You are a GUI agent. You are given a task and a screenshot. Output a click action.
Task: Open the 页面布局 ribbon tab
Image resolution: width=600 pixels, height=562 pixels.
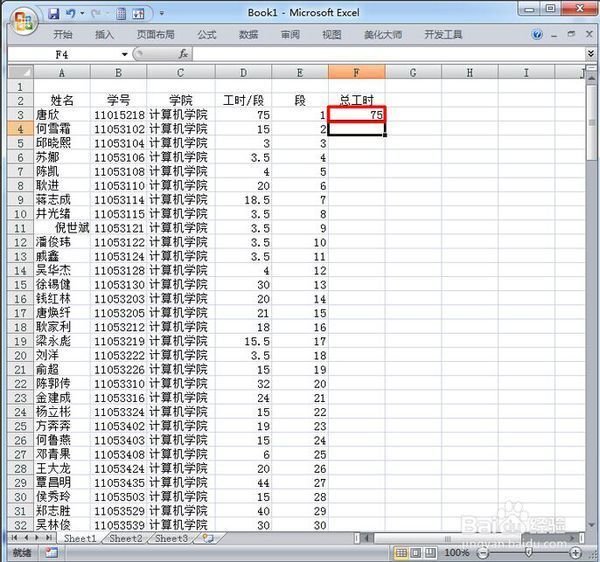(x=155, y=35)
